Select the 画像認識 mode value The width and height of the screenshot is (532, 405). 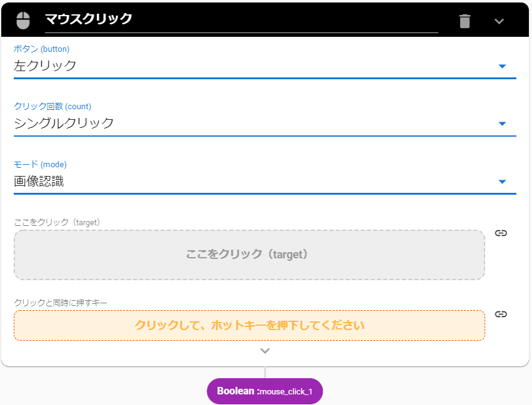click(x=250, y=182)
